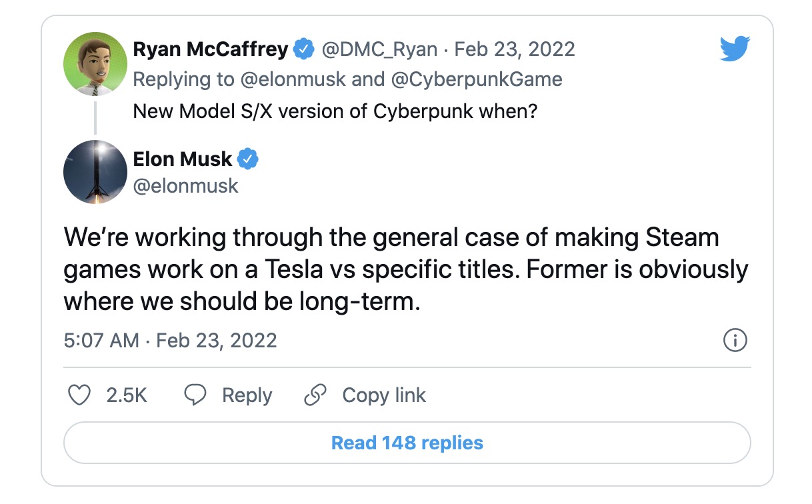Screen dimensions: 812x504
Task: Click the Copy link text
Action: click(x=384, y=395)
